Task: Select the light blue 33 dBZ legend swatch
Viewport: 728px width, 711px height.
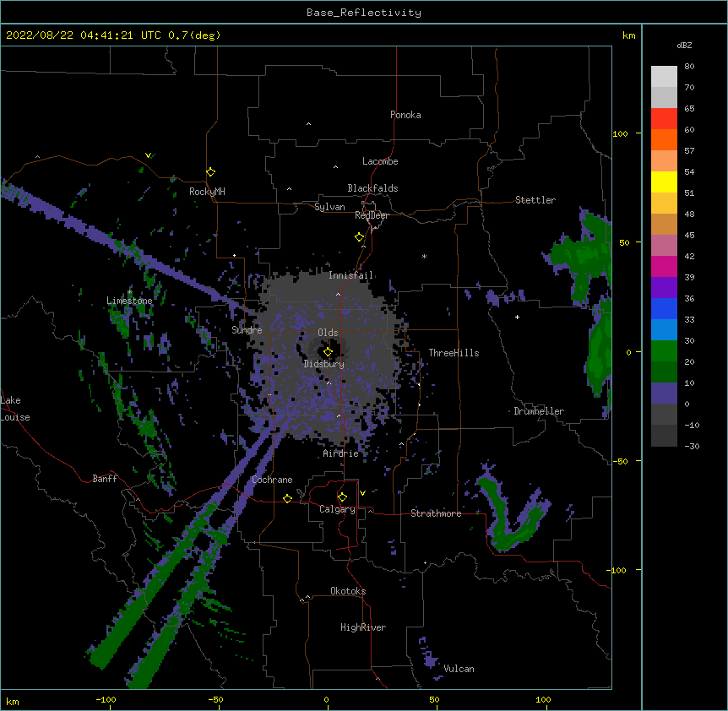Action: click(x=664, y=329)
